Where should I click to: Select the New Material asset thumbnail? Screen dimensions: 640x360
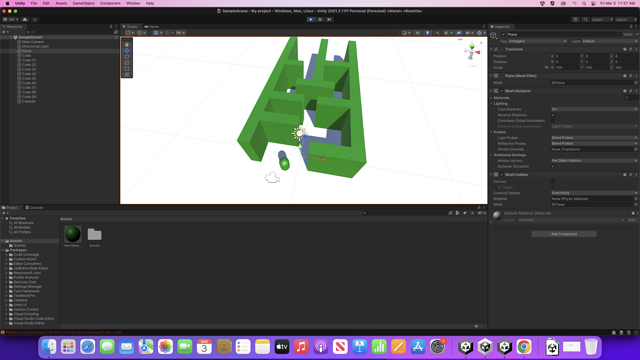pos(73,234)
